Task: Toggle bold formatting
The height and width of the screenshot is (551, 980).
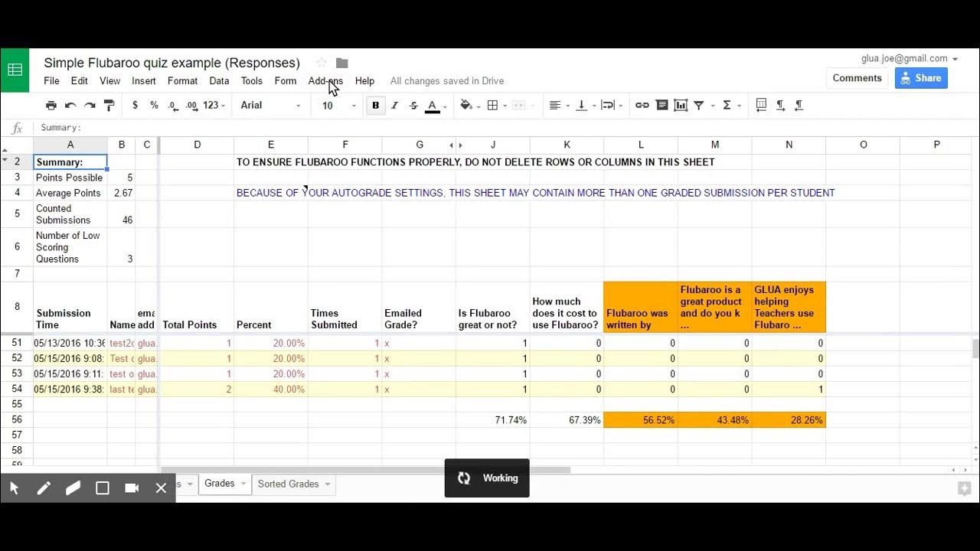Action: (375, 106)
